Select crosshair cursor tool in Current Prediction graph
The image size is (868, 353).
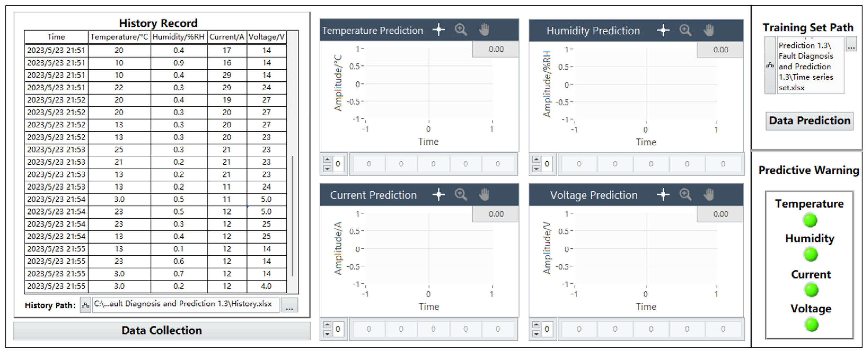pyautogui.click(x=439, y=195)
